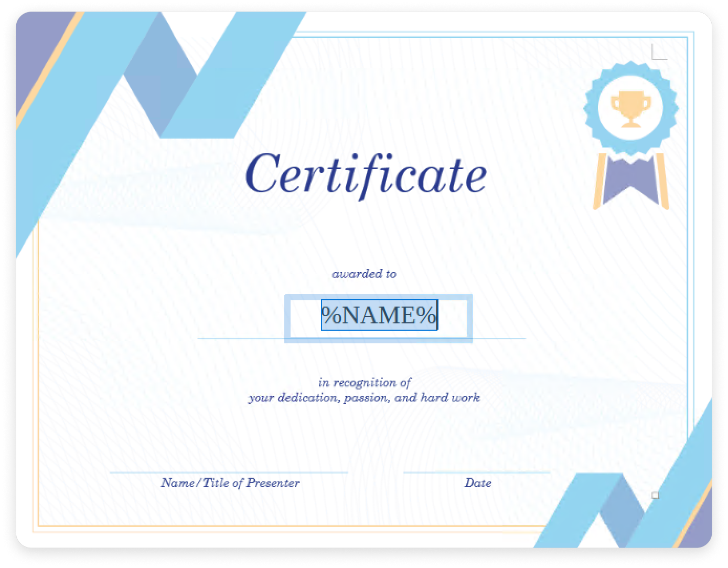Viewport: 728px width, 568px height.
Task: Click the "awarded to" caption
Action: (x=364, y=274)
